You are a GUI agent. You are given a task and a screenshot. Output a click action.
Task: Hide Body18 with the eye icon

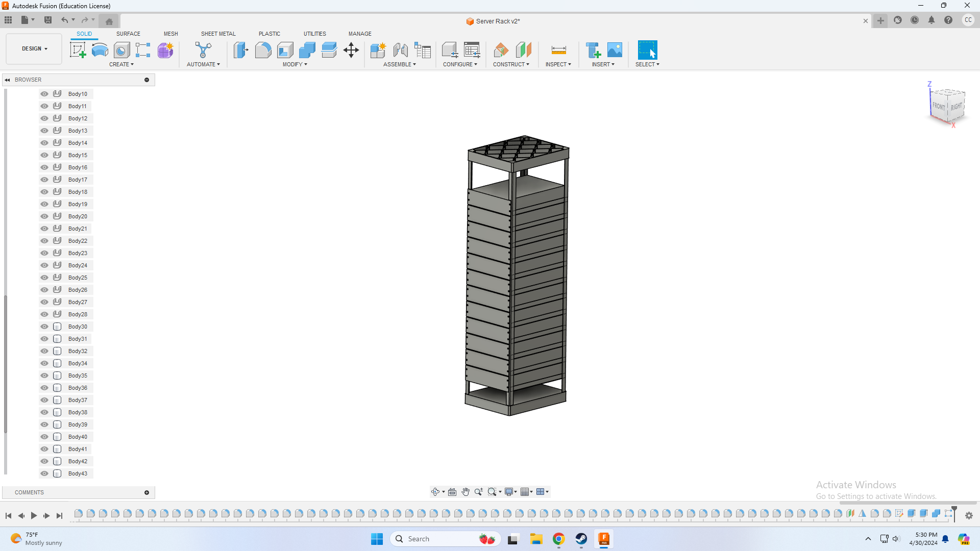tap(44, 192)
